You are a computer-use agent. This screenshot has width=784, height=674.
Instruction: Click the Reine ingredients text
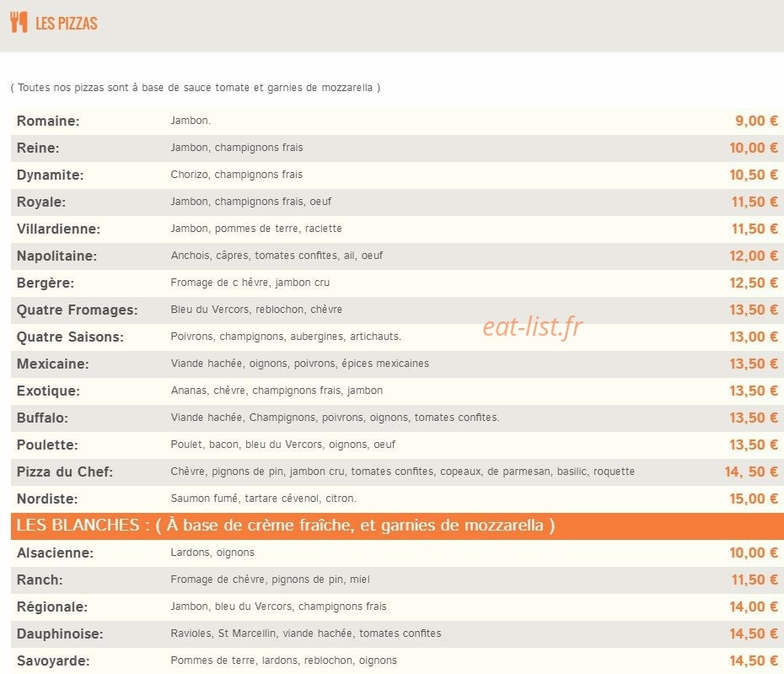click(x=237, y=148)
